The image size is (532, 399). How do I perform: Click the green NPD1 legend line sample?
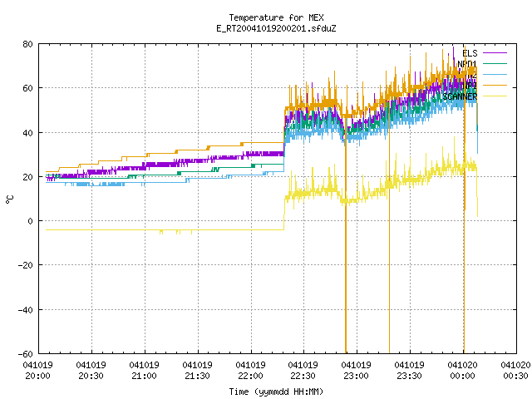tap(495, 63)
